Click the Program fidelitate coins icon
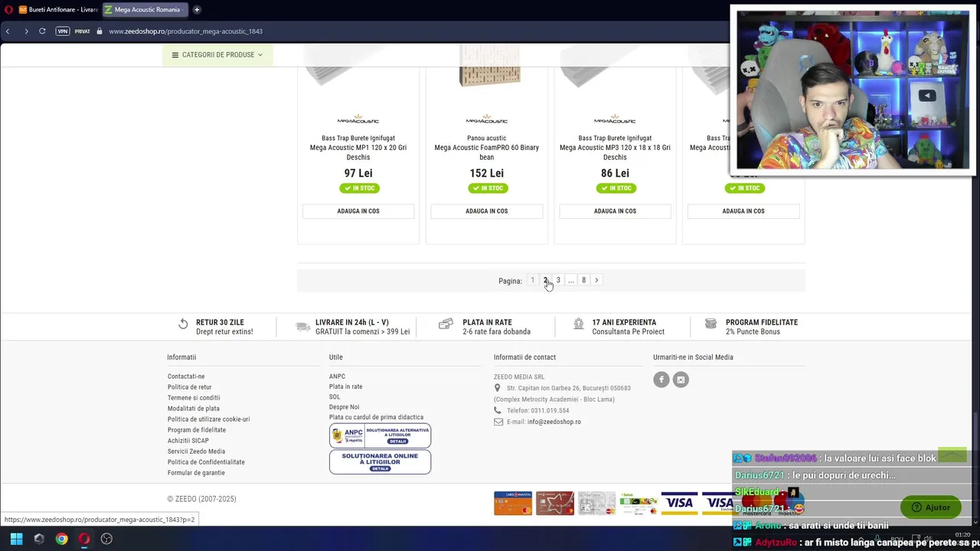The width and height of the screenshot is (980, 551). tap(710, 324)
